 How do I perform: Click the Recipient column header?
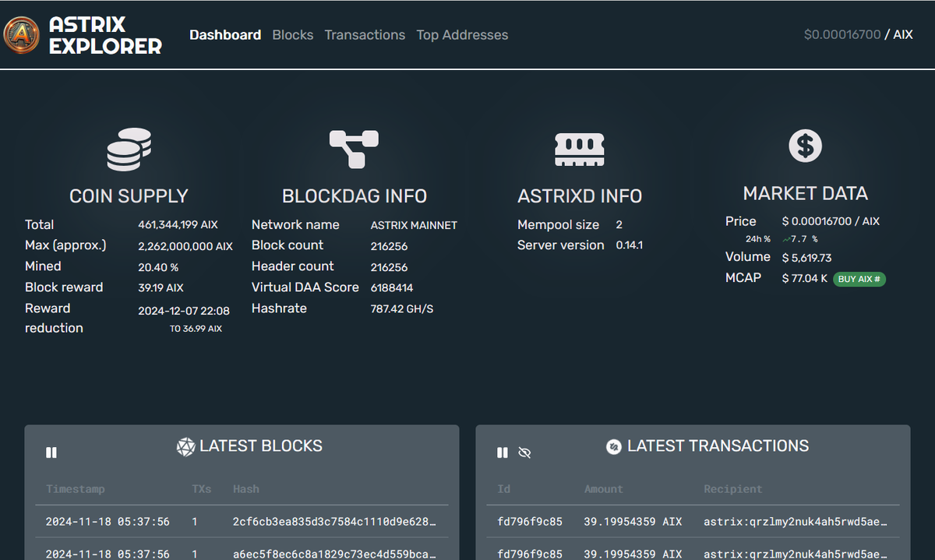(x=732, y=489)
